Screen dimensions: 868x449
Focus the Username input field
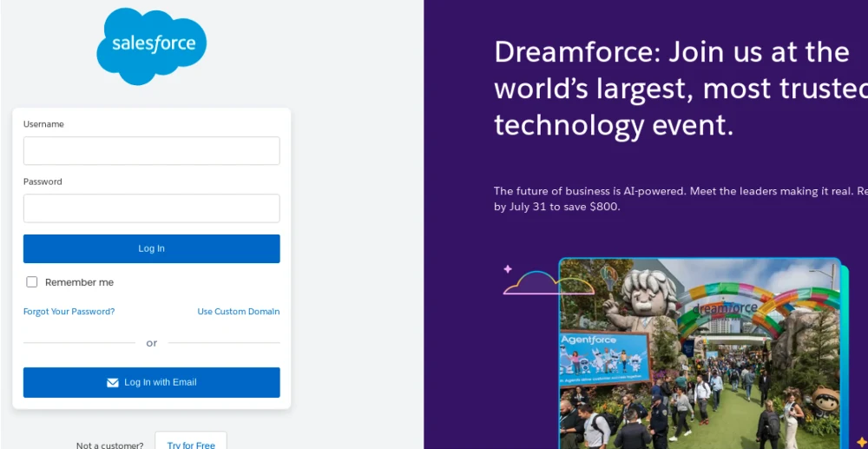point(152,150)
